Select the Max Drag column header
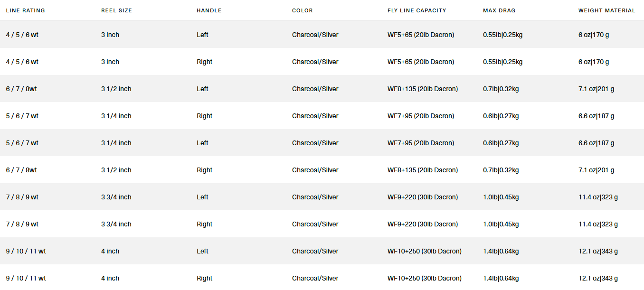 pos(499,10)
